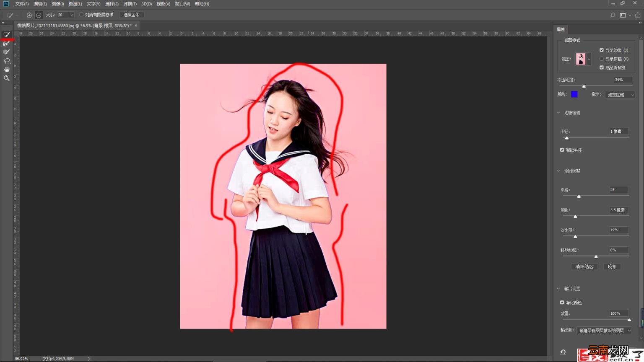Switch brush to add-to-selection mode
The width and height of the screenshot is (644, 362).
click(x=29, y=15)
